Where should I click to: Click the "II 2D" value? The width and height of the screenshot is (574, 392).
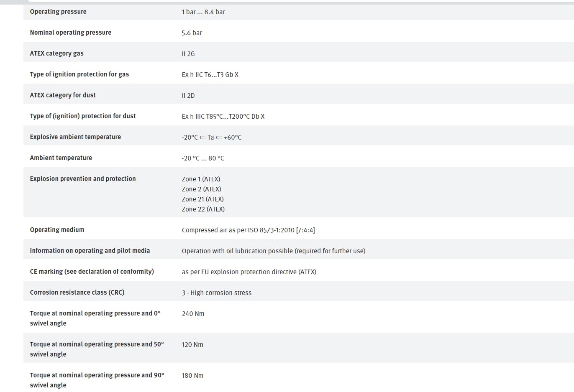coord(188,96)
